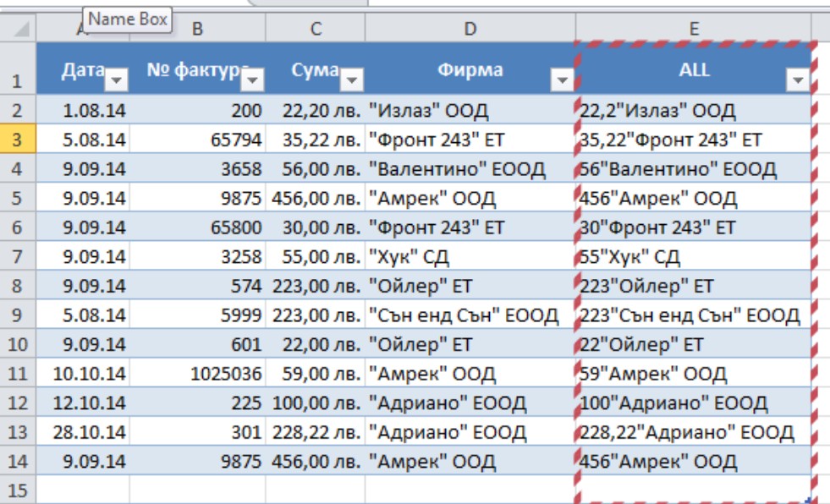Select invoice number cell 601

[x=197, y=344]
